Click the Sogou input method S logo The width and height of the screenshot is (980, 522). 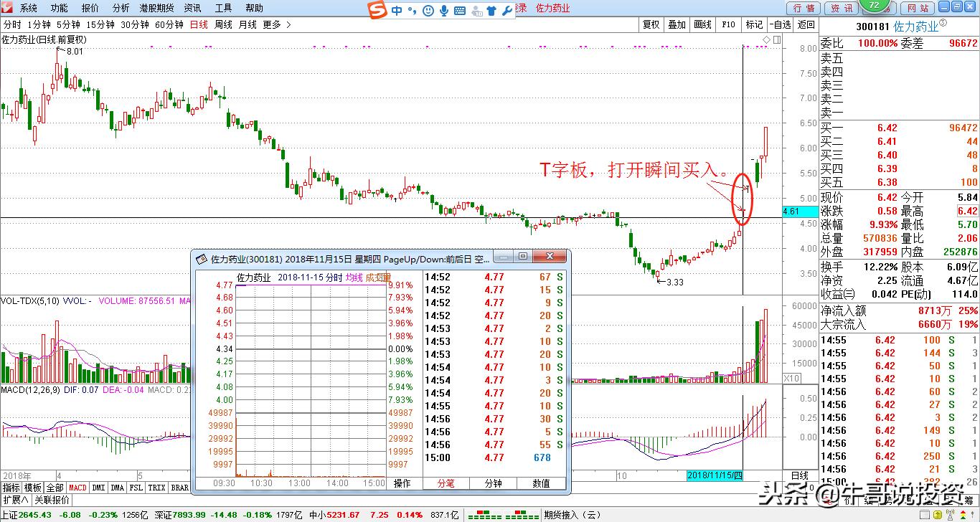coord(377,9)
